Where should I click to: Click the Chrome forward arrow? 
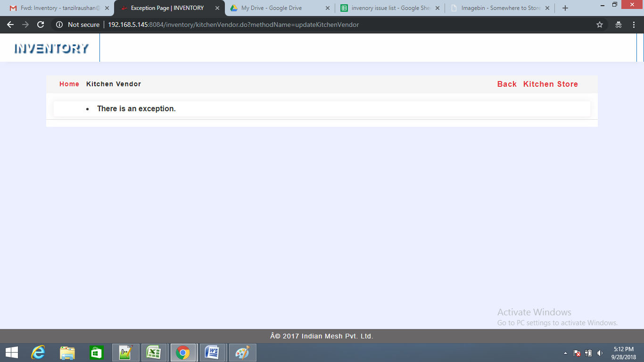25,25
